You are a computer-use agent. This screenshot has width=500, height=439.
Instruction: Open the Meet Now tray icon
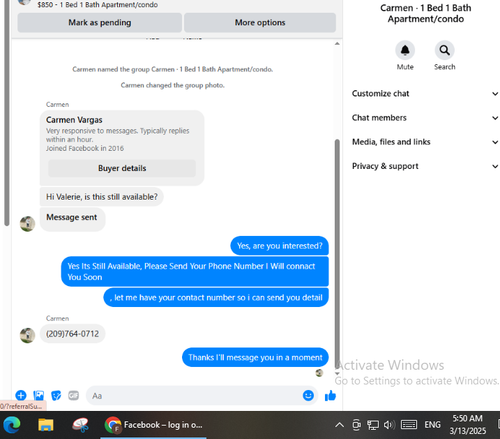pyautogui.click(x=357, y=425)
